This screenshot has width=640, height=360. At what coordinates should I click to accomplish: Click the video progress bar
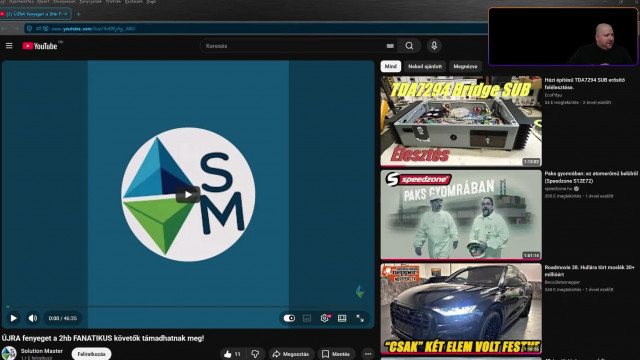tap(188, 306)
